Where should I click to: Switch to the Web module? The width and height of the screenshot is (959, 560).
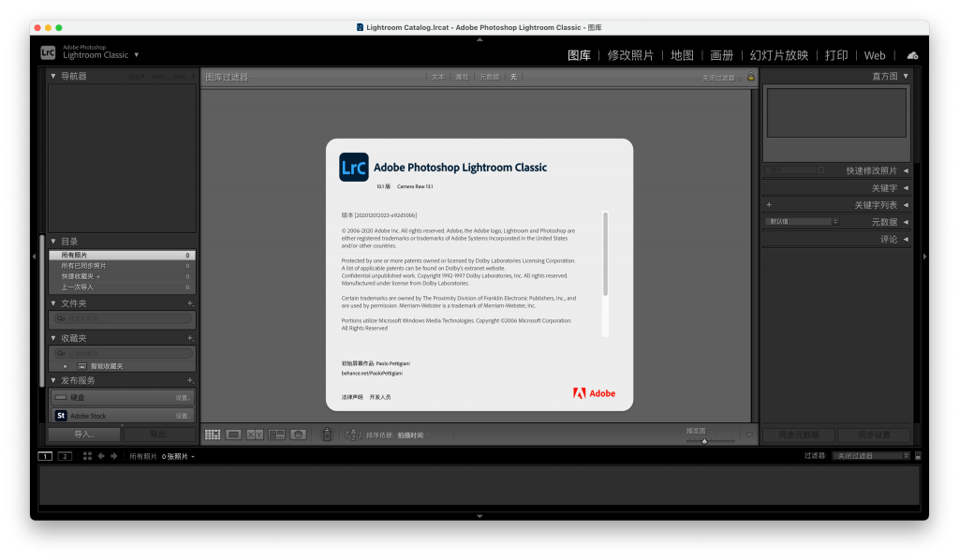875,55
